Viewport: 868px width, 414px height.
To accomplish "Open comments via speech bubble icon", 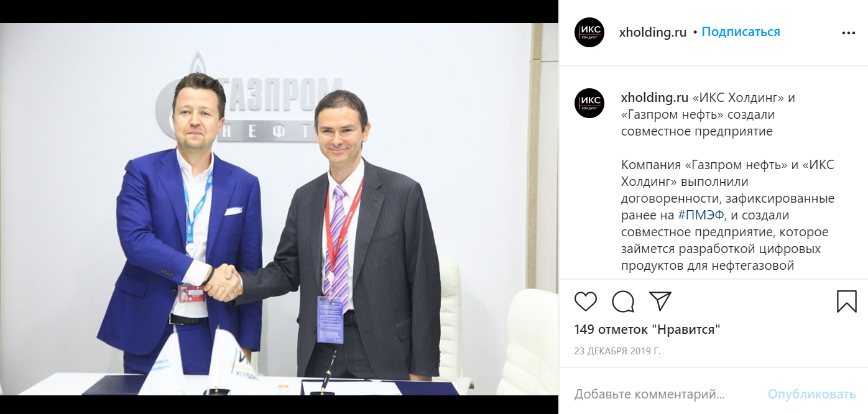I will pos(623,301).
